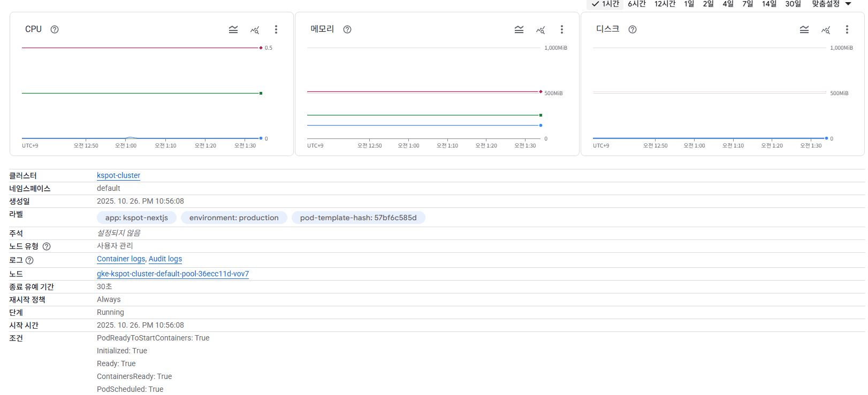The height and width of the screenshot is (395, 868).
Task: Click help icon beside 노드 유형
Action: 47,246
